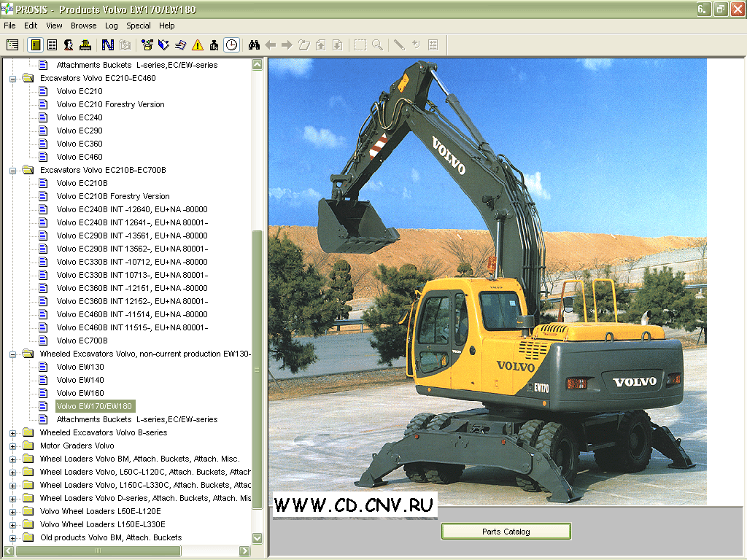
Task: Click the tree scroll down arrow
Action: pyautogui.click(x=258, y=538)
